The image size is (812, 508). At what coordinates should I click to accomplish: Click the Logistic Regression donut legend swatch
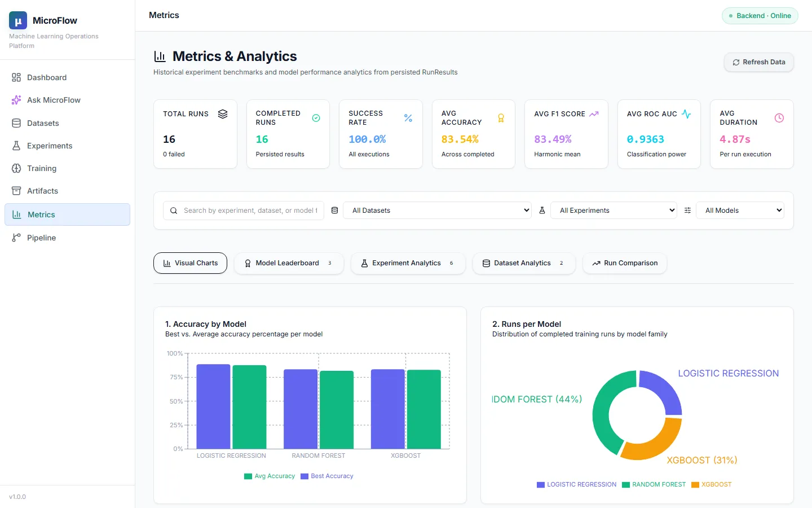541,485
